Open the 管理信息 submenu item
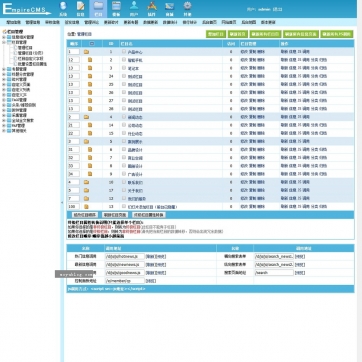 tap(33, 22)
